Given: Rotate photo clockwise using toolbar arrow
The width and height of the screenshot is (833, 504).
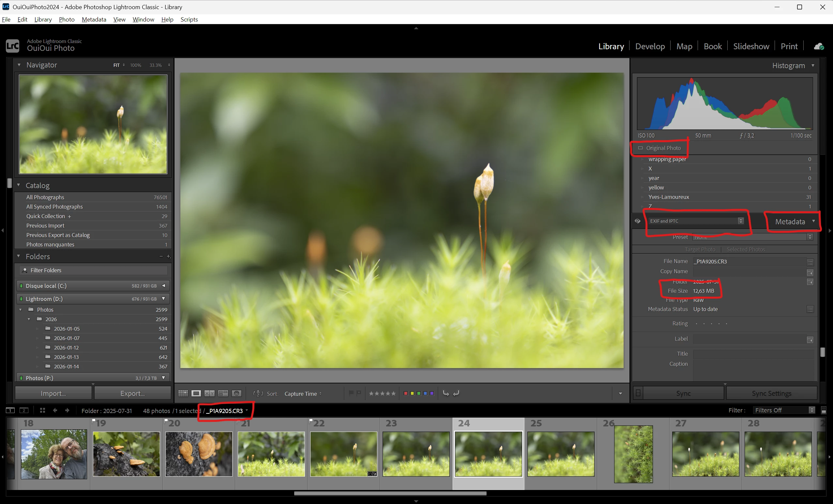Looking at the screenshot, I should click(x=456, y=393).
